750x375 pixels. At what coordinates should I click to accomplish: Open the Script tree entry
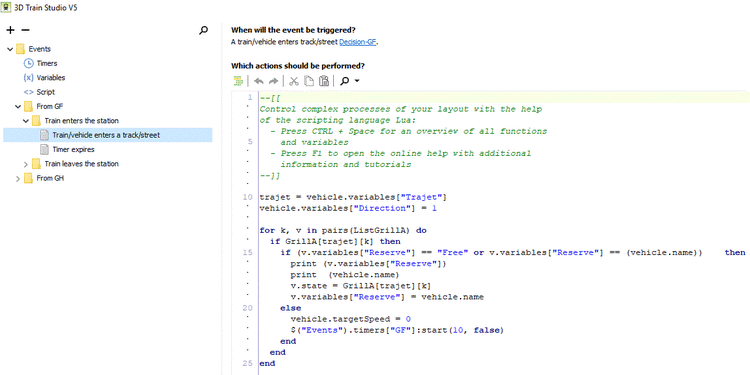pyautogui.click(x=45, y=92)
